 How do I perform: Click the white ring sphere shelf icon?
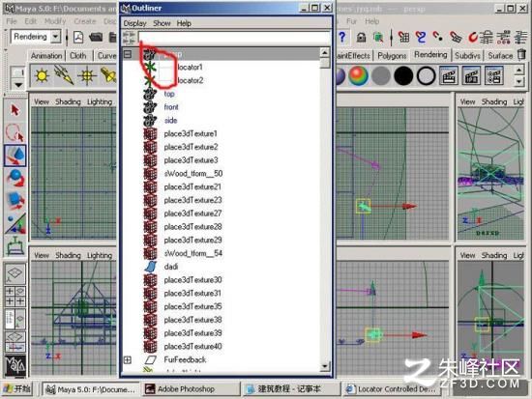(427, 75)
